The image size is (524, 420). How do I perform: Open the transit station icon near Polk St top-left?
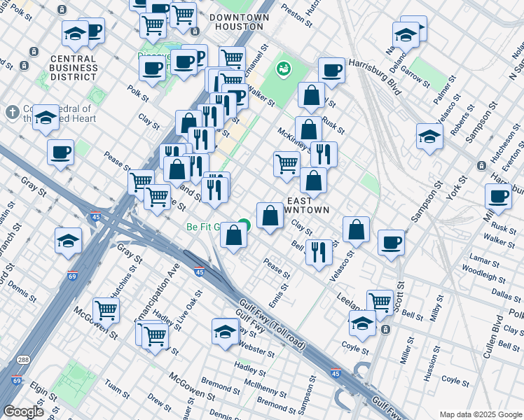(62, 10)
